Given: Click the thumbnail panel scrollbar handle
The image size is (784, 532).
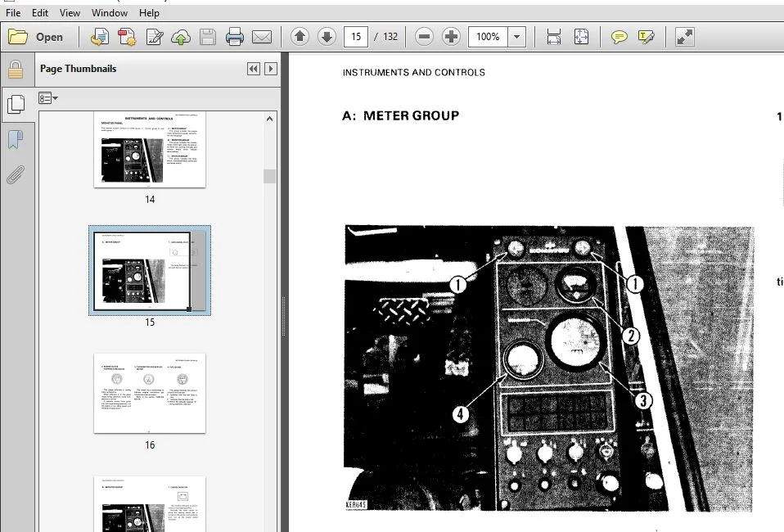Looking at the screenshot, I should tap(269, 176).
